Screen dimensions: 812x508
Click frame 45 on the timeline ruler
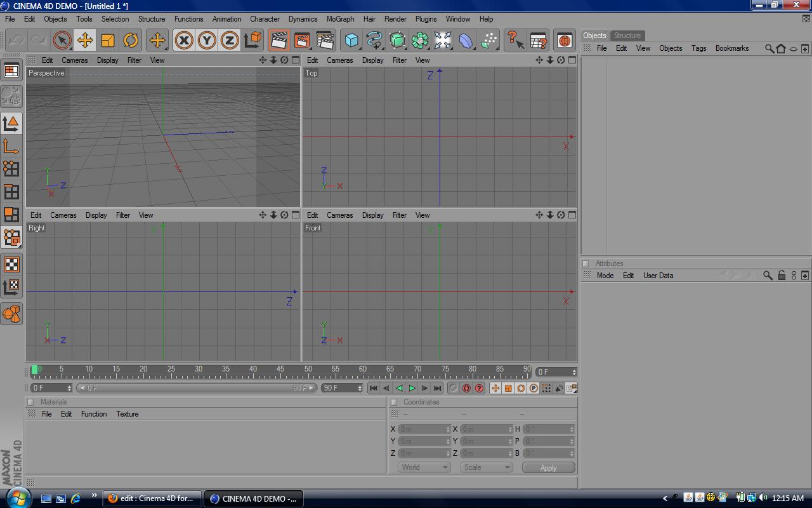pyautogui.click(x=280, y=371)
